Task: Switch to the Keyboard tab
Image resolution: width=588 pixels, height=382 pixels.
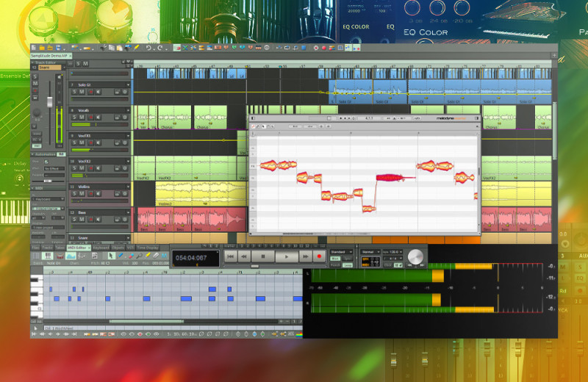Action: tap(100, 248)
